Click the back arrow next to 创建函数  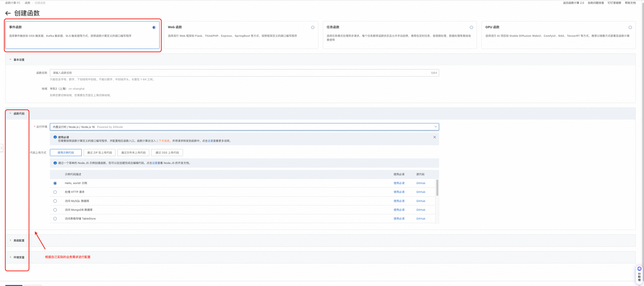[8, 13]
